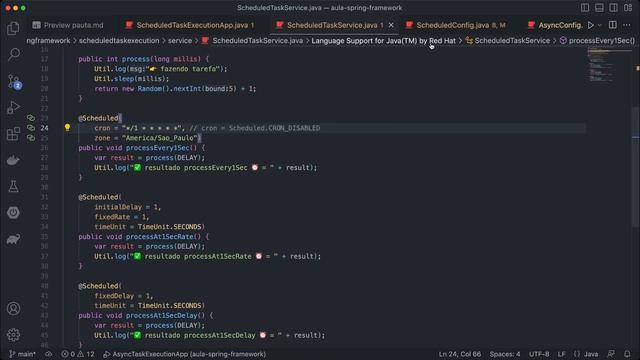Change encoding via UTF-8 indicator
The width and height of the screenshot is (640, 360).
point(539,354)
